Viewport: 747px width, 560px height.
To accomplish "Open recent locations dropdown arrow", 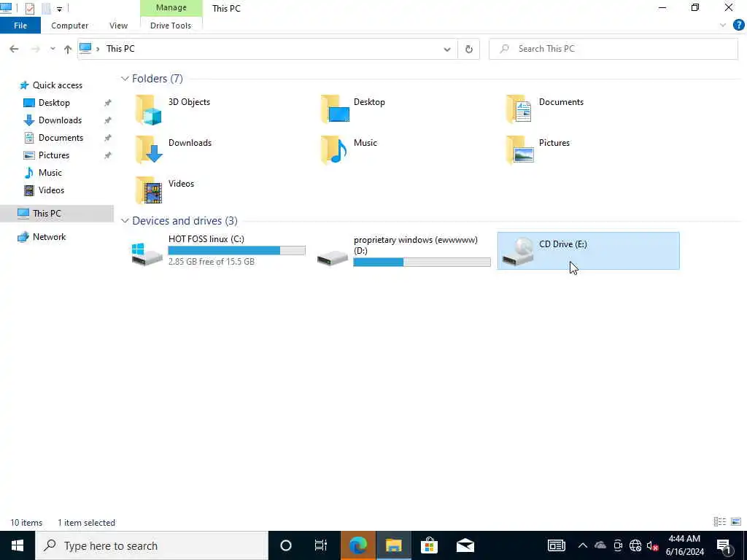I will coord(53,49).
